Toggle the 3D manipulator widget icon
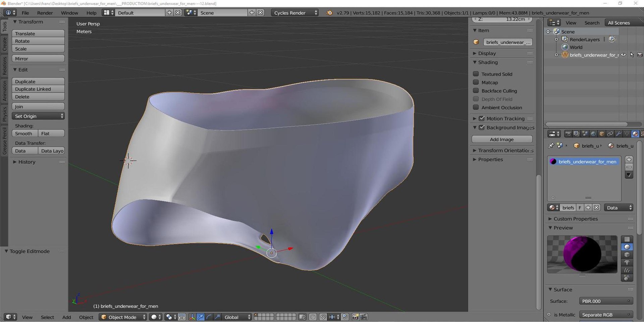This screenshot has height=322, width=644. click(x=192, y=317)
